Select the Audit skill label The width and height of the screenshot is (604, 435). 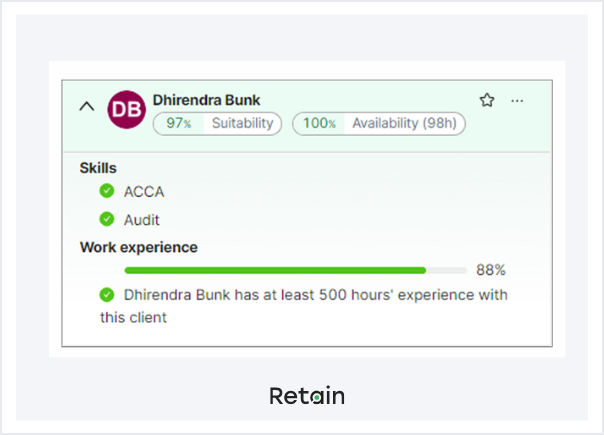click(x=142, y=220)
